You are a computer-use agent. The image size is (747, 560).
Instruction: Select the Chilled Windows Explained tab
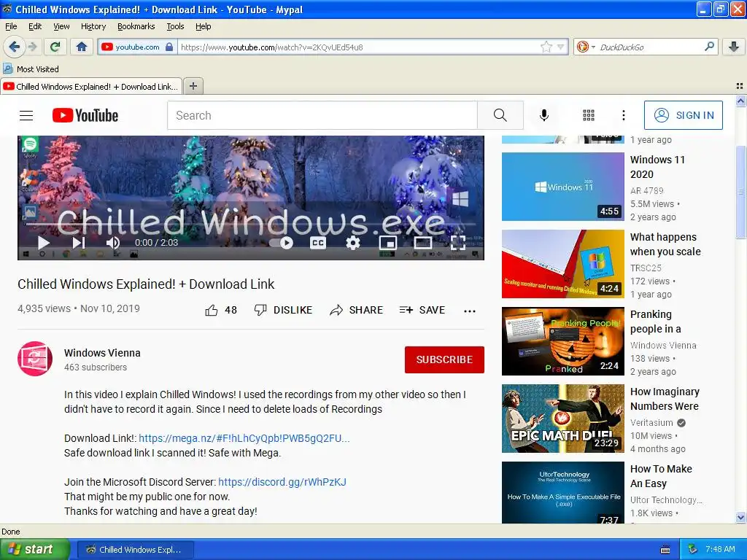point(91,87)
